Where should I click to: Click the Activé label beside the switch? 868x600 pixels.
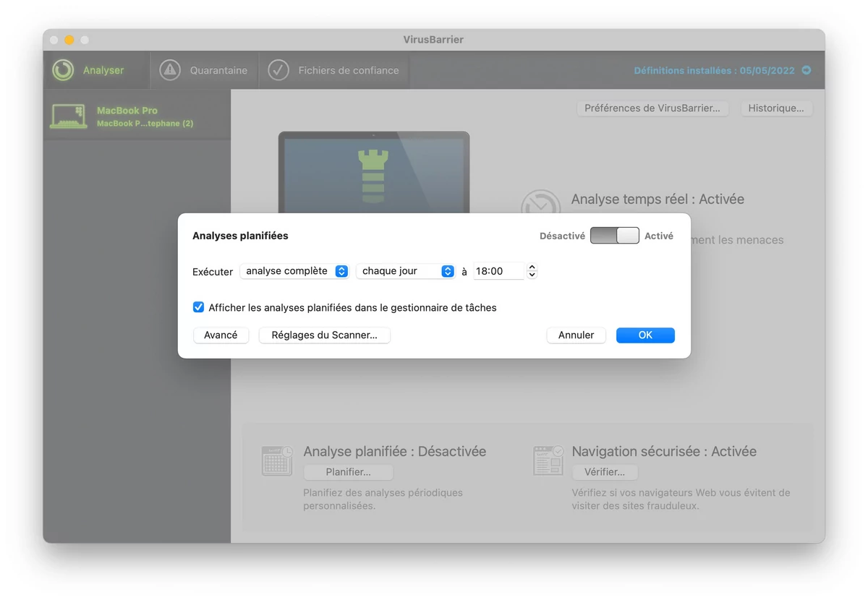pos(659,236)
